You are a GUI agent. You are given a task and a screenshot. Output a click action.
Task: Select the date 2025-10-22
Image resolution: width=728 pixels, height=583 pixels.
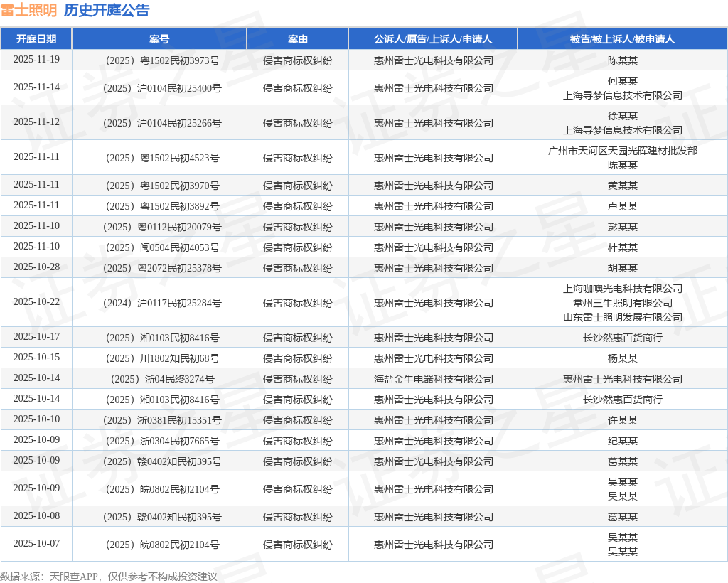tap(36, 302)
